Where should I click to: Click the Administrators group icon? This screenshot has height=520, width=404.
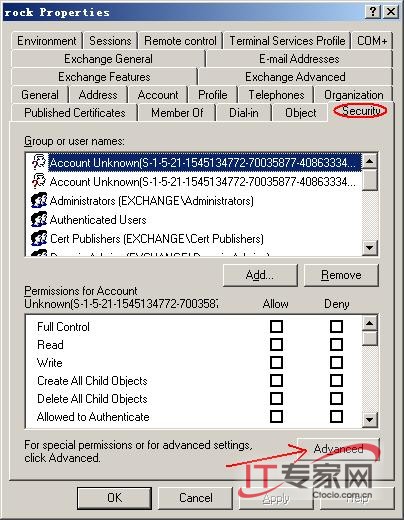point(39,201)
